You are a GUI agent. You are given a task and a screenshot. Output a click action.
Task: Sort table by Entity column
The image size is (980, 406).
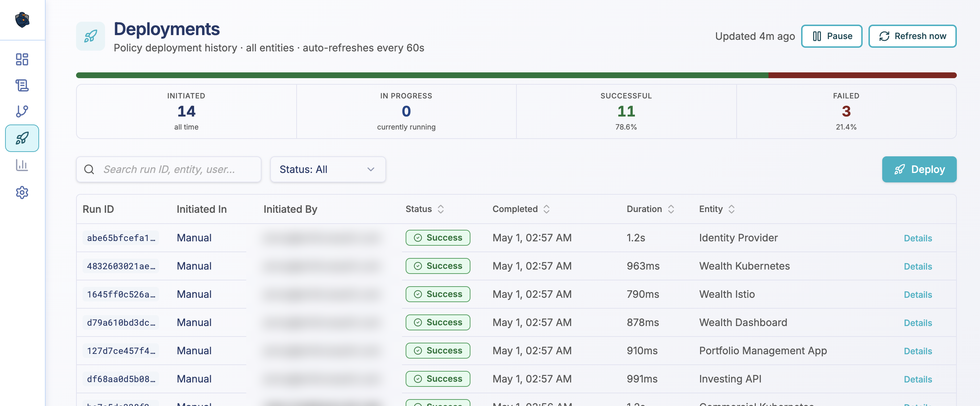click(717, 209)
